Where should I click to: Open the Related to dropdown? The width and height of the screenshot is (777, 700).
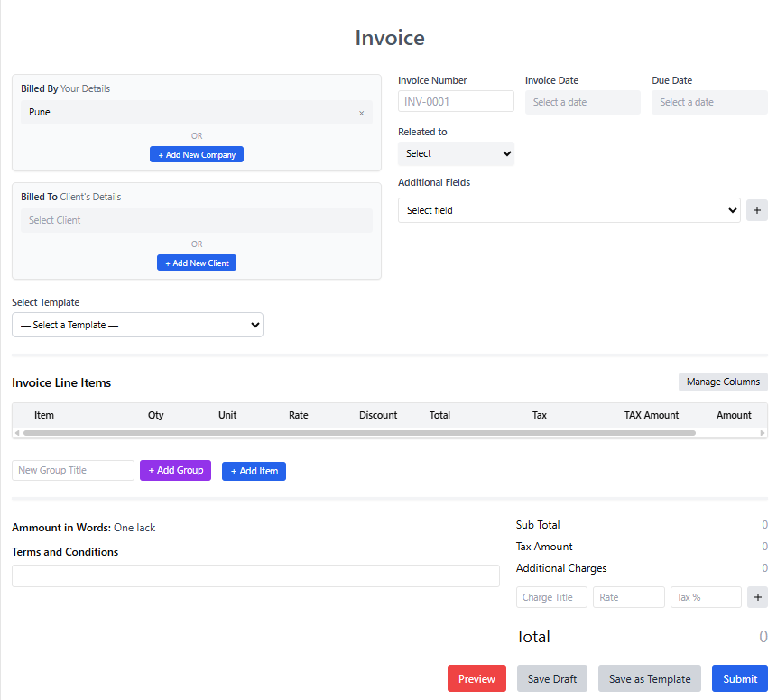point(456,153)
